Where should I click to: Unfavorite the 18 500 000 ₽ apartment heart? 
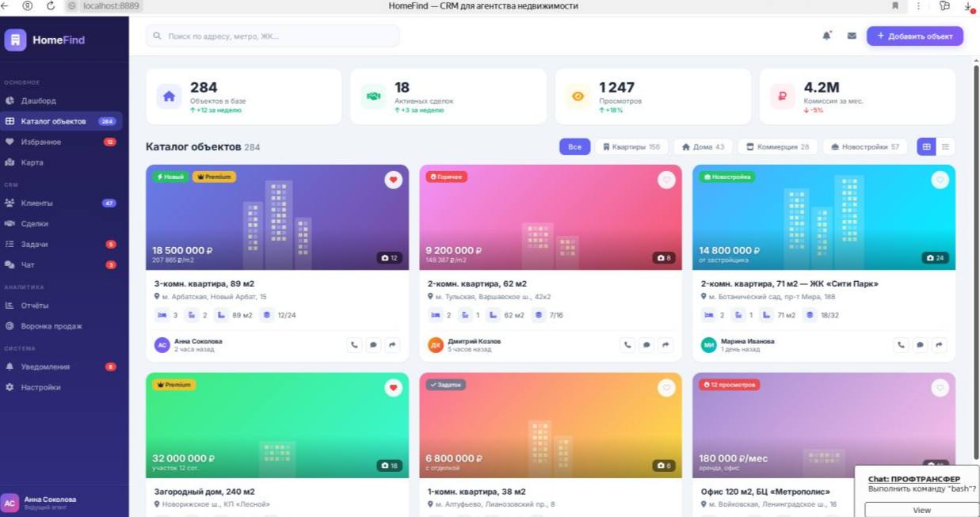[393, 180]
